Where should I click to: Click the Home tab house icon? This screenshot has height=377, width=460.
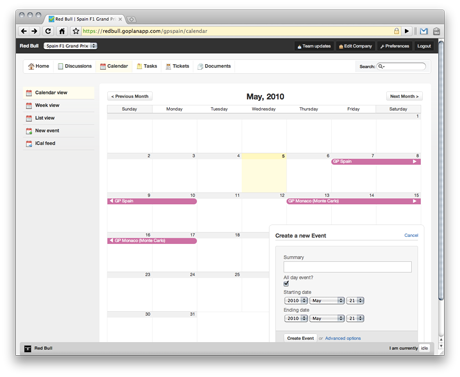tap(31, 66)
